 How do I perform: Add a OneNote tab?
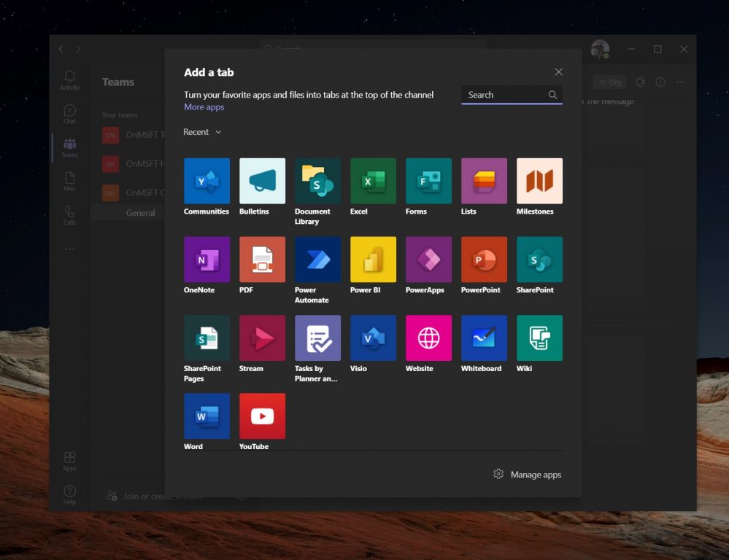207,260
